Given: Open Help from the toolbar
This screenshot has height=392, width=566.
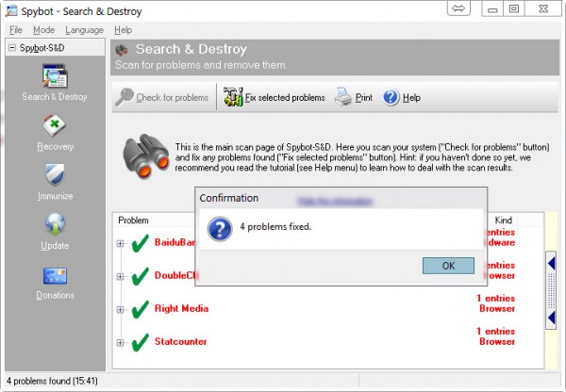Looking at the screenshot, I should [402, 97].
